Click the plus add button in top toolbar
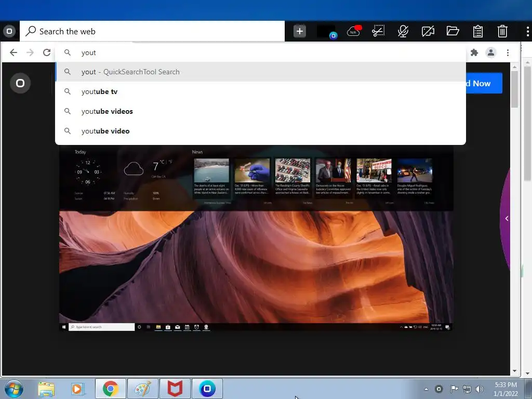Viewport: 532px width, 399px height. coord(300,31)
